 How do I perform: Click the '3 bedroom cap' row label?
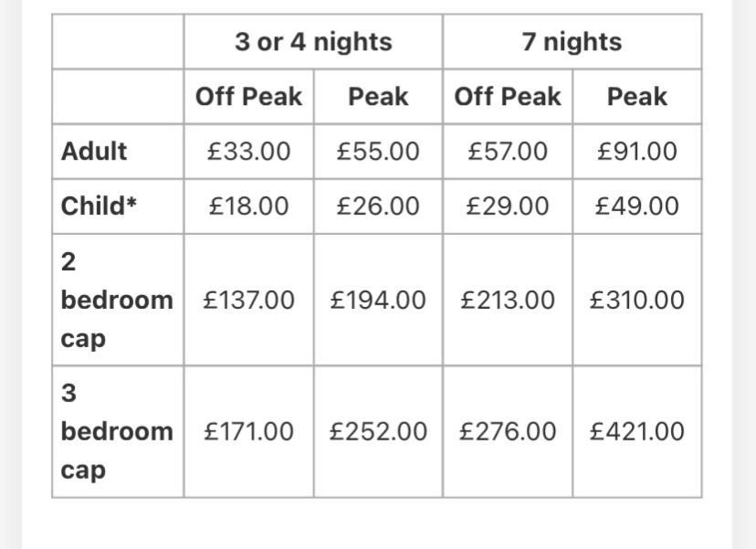pos(117,431)
